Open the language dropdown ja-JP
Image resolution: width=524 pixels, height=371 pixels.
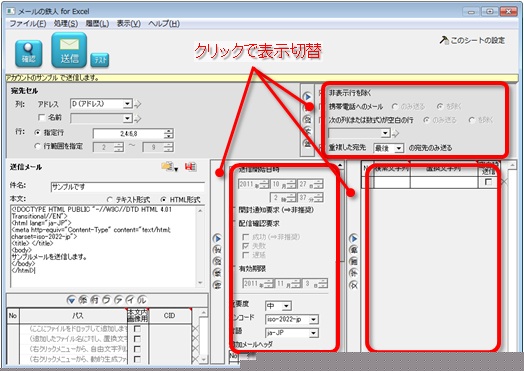(313, 333)
